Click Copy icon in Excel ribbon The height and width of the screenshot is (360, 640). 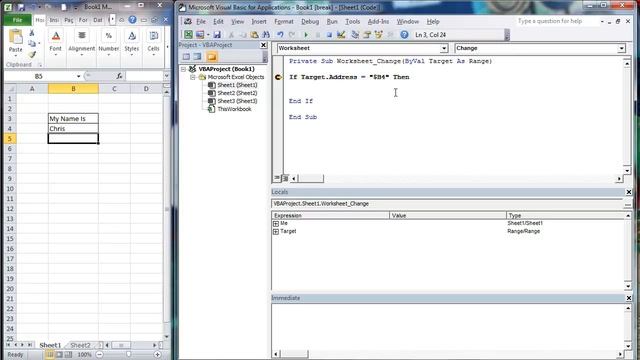click(32, 44)
